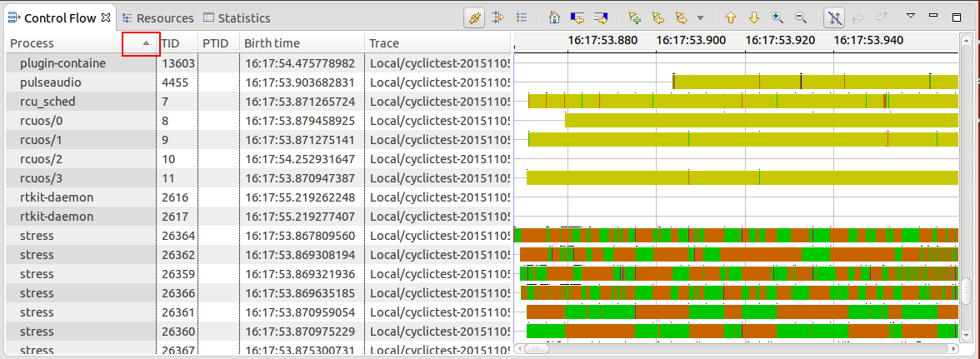Viewport: 980px width, 359px height.
Task: Select the rcuos/0 process row
Action: [x=258, y=121]
